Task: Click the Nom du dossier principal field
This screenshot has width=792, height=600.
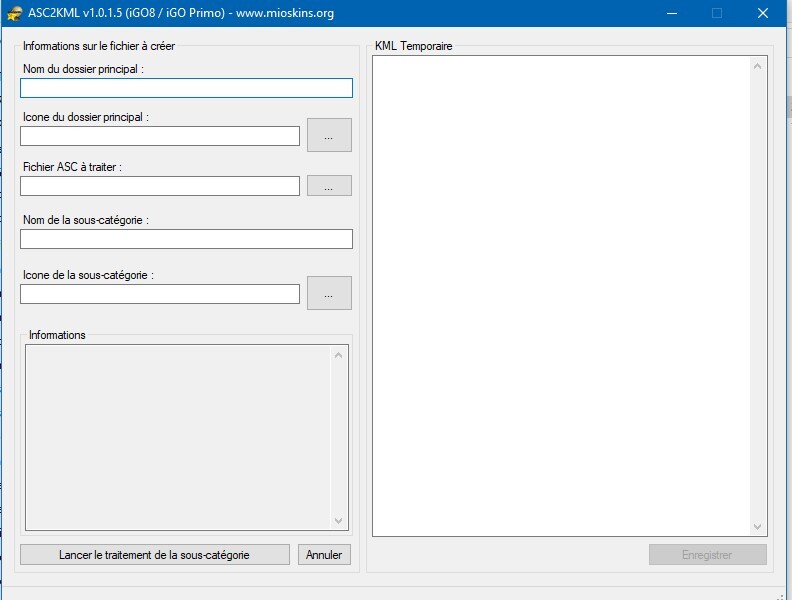Action: [x=186, y=88]
